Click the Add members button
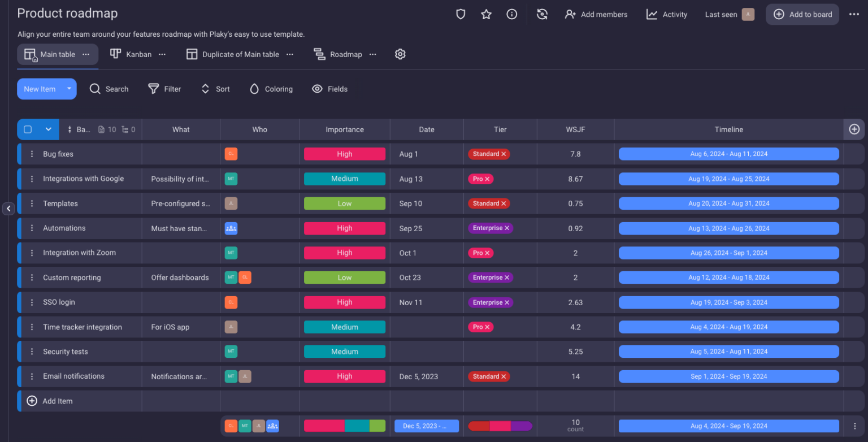868x442 pixels. pyautogui.click(x=596, y=14)
